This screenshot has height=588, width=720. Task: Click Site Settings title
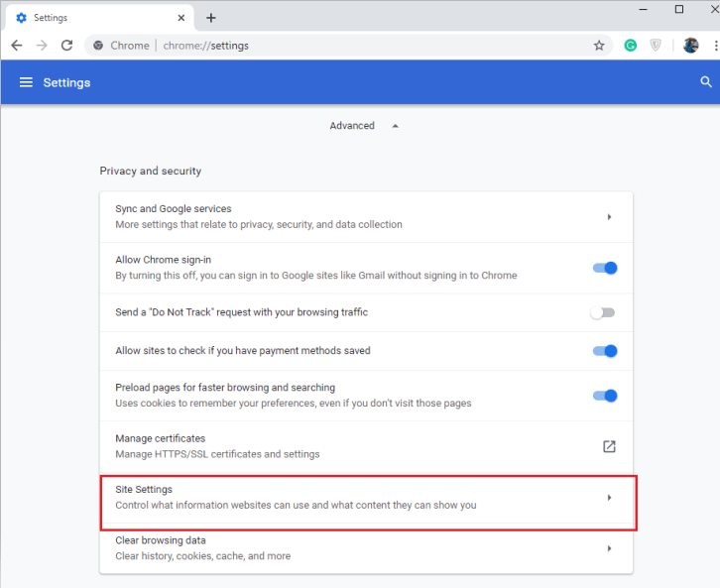pos(144,489)
